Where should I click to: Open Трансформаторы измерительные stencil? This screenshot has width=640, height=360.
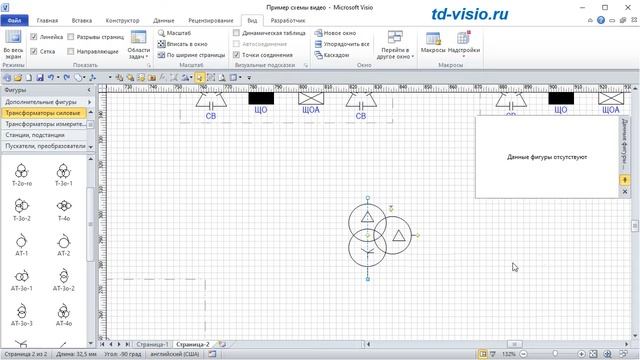tap(45, 124)
